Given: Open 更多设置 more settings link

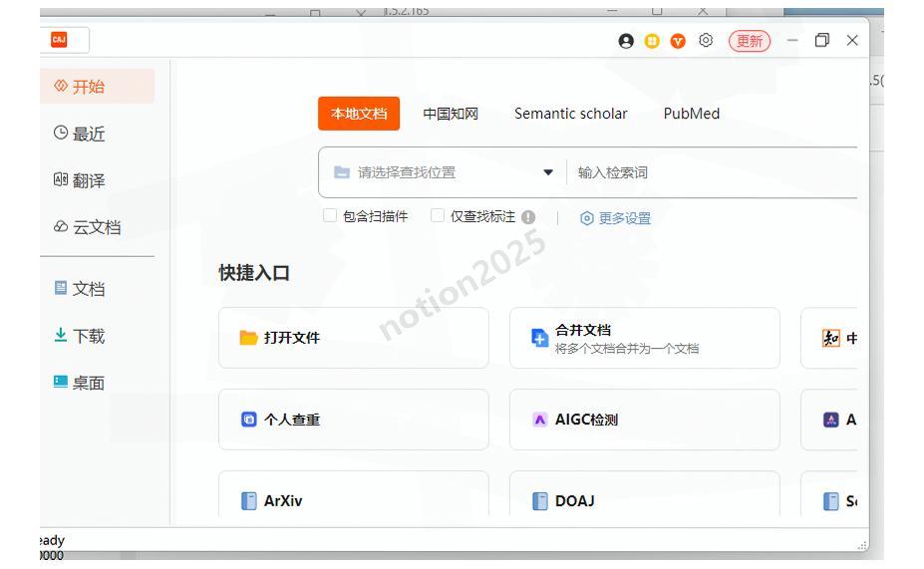Looking at the screenshot, I should (615, 218).
